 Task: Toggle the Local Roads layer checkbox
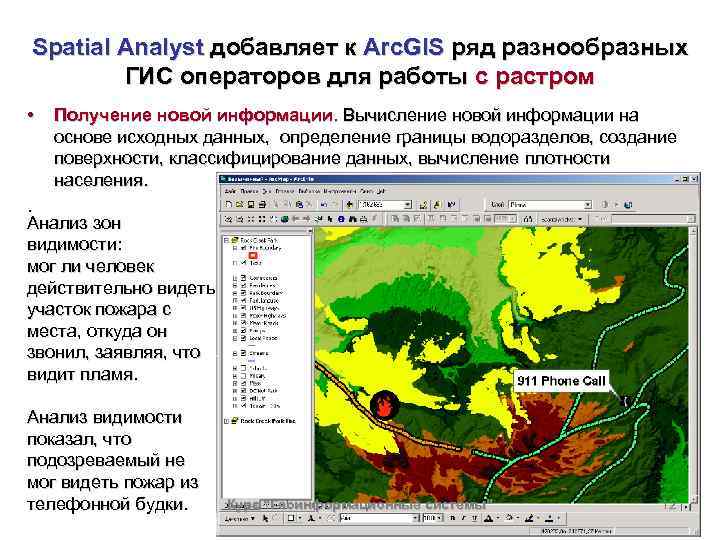tap(244, 338)
